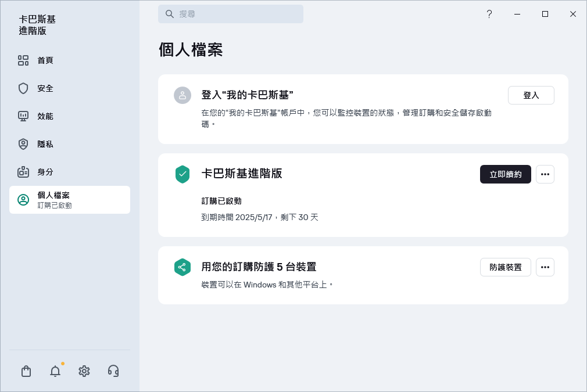Viewport: 587px width, 392px height.
Task: Open settings with the gear icon
Action: [x=84, y=371]
